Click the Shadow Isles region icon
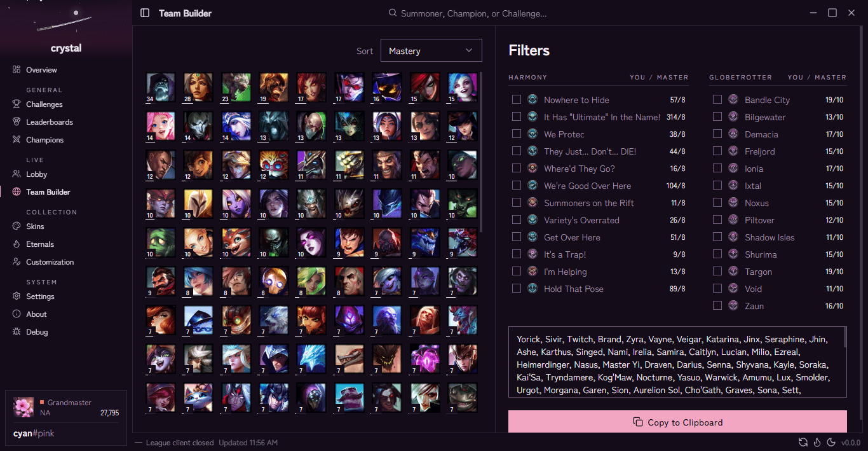 733,237
